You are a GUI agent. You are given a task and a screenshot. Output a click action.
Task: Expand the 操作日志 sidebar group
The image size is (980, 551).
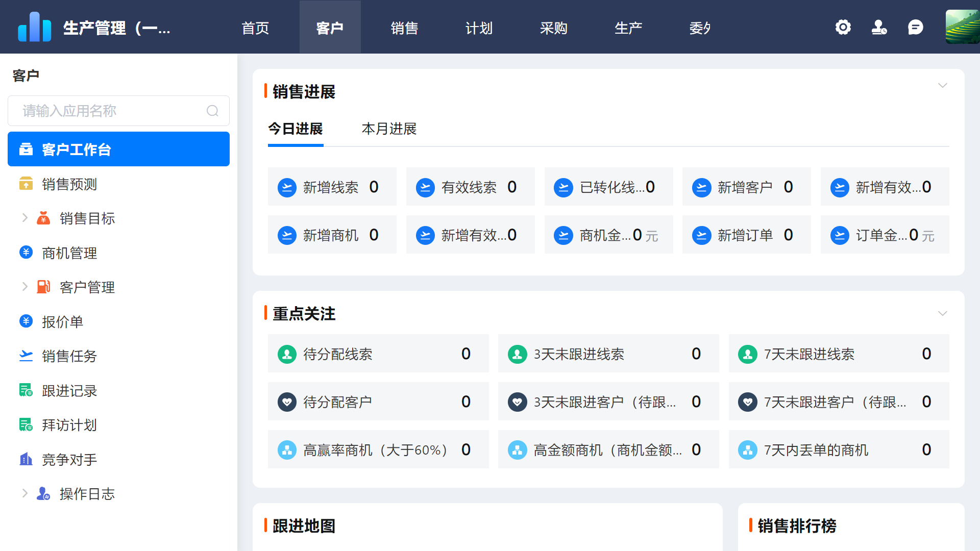coord(25,493)
